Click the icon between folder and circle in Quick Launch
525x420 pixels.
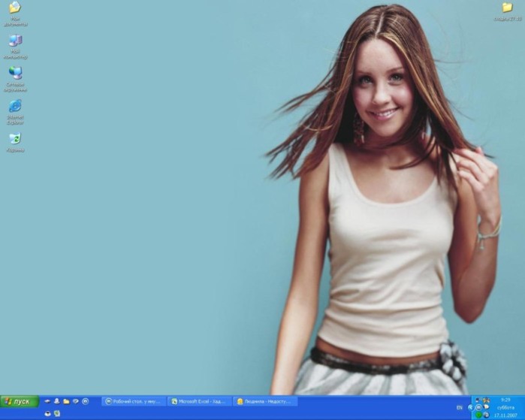[x=76, y=401]
